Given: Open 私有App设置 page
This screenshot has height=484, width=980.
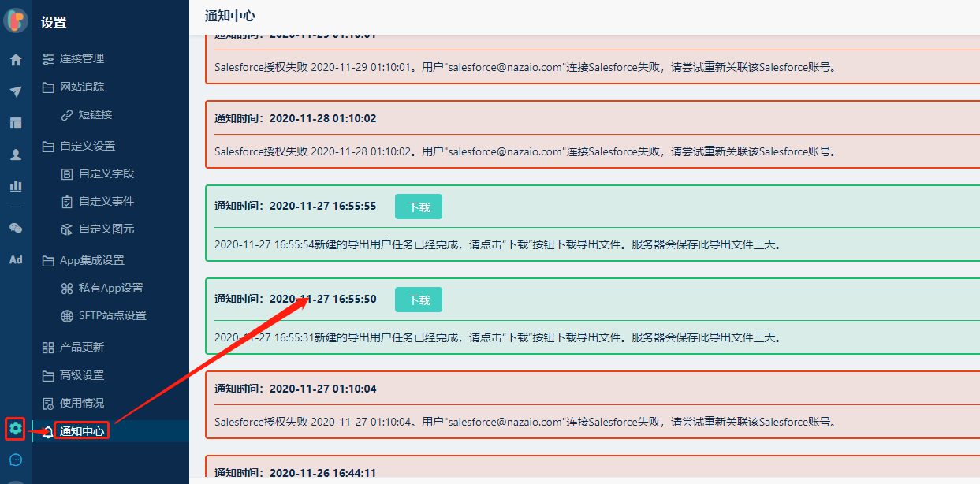Looking at the screenshot, I should [110, 288].
